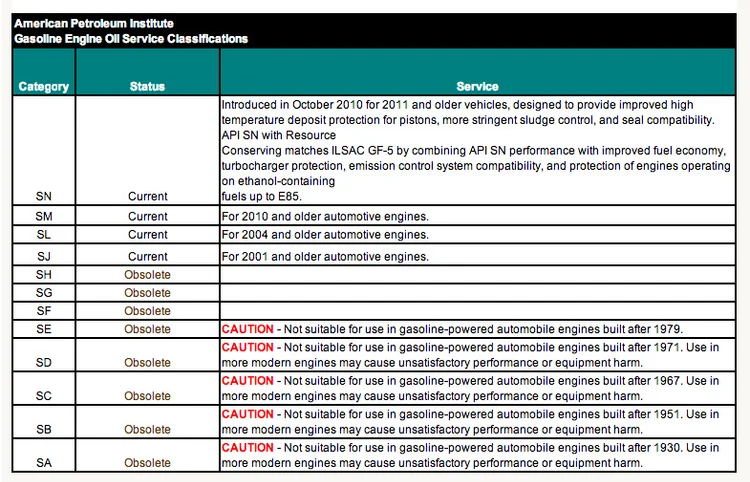Click the SL category cell
The height and width of the screenshot is (482, 750).
pyautogui.click(x=44, y=234)
